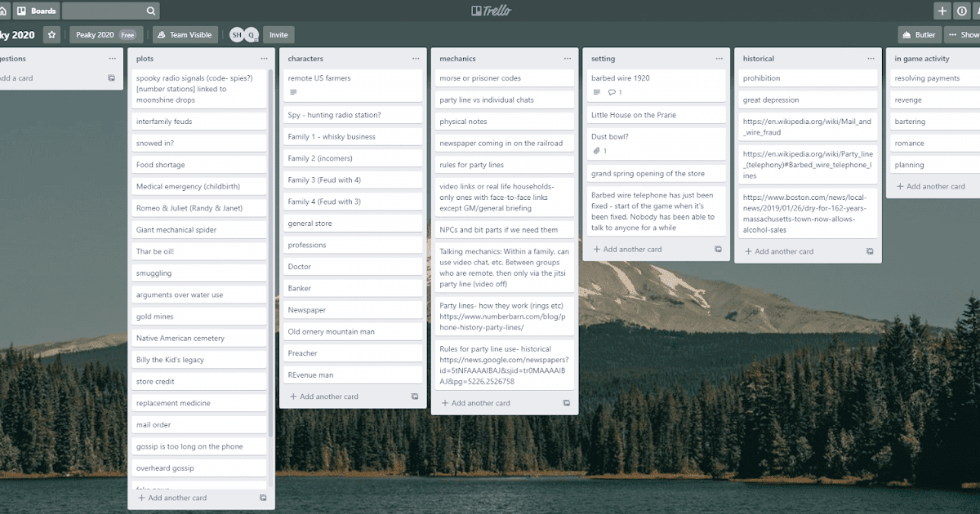980x514 pixels.
Task: Click description icon on remote US farmers card
Action: (294, 92)
